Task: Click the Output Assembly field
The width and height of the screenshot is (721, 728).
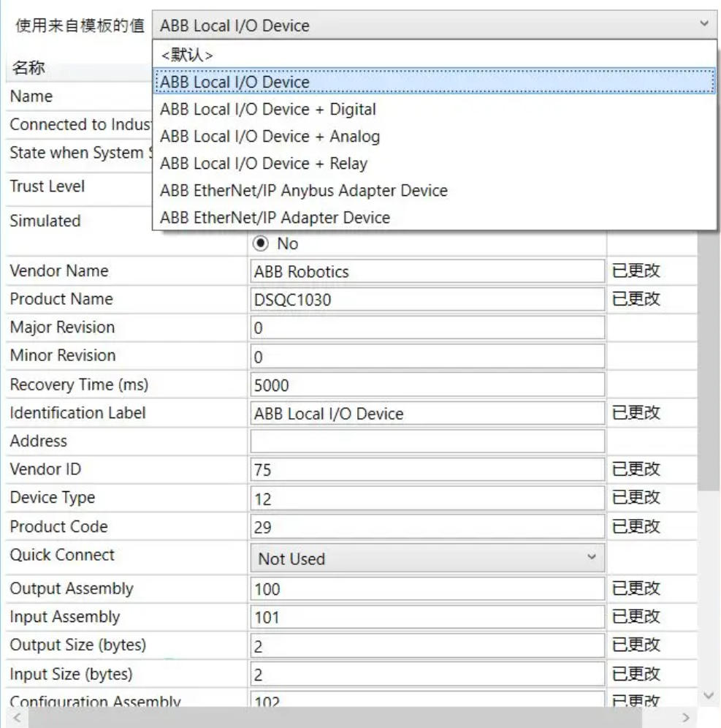Action: 427,589
